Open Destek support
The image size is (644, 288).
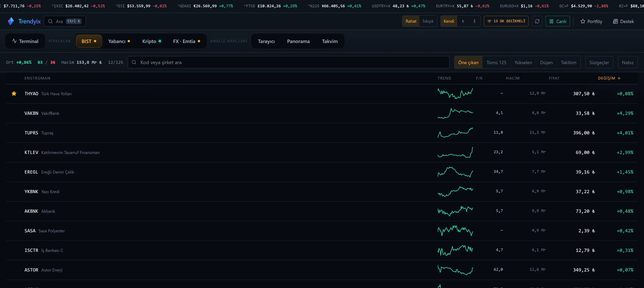pos(623,21)
